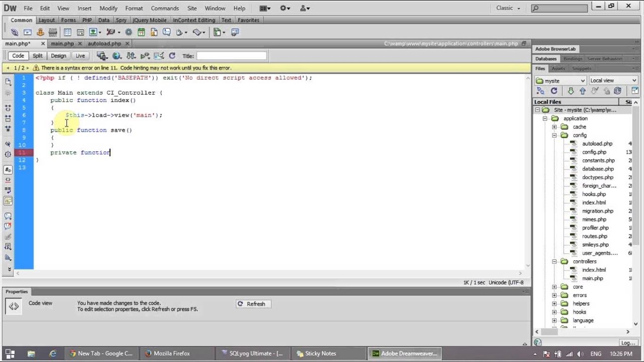Apply Comment from coding toolbar
Viewport: 644px width, 362px height.
point(8,215)
